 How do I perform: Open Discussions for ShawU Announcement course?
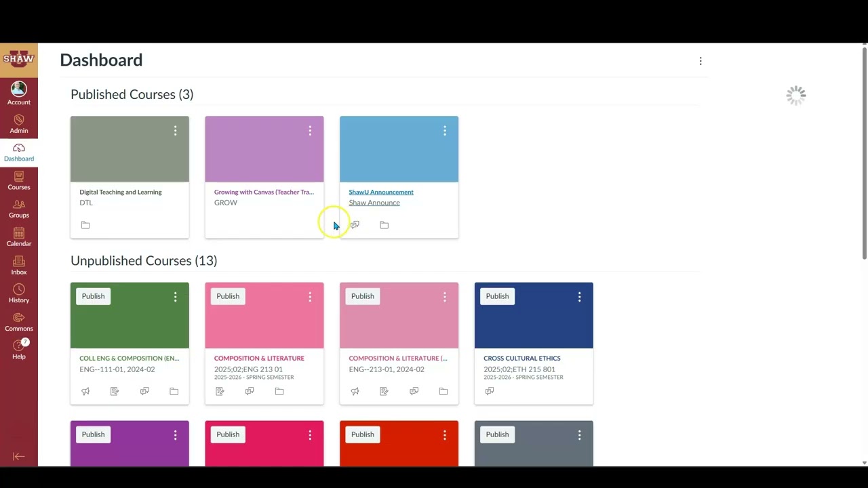(x=355, y=225)
